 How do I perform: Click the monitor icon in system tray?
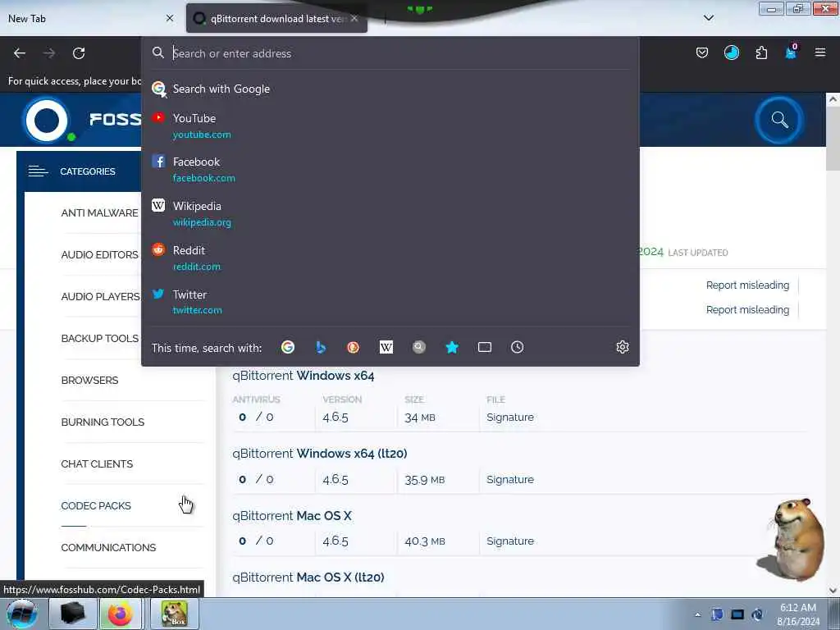[x=737, y=615]
